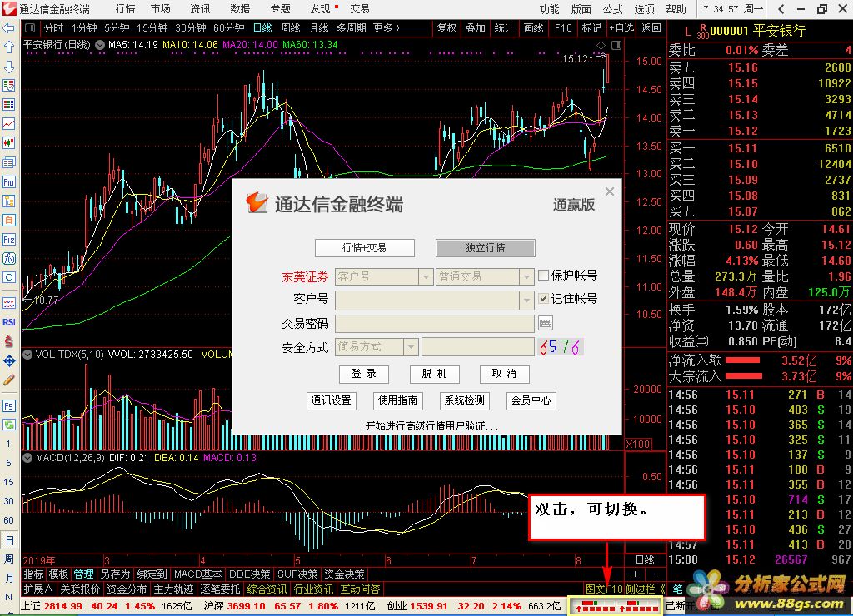Image resolution: width=853 pixels, height=616 pixels.
Task: Expand the 客户号 input combo box arrow
Action: click(526, 300)
